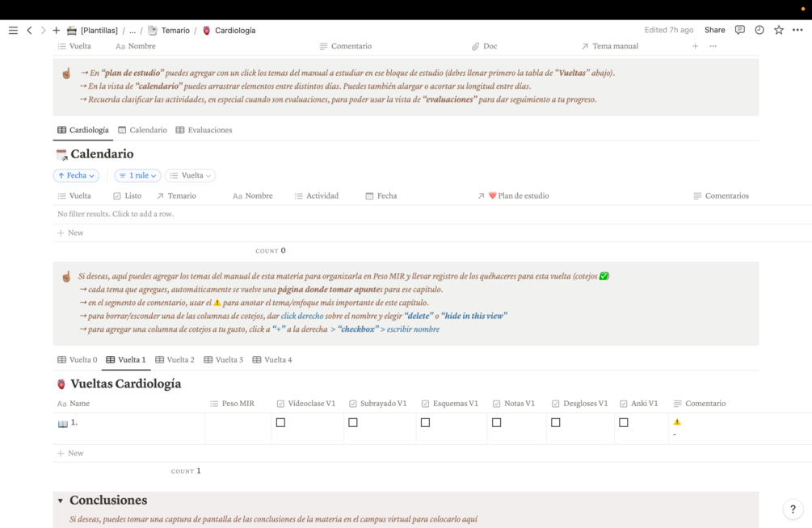Click the Plan de estudio column header
Viewport: 812px width, 528px height.
[513, 195]
